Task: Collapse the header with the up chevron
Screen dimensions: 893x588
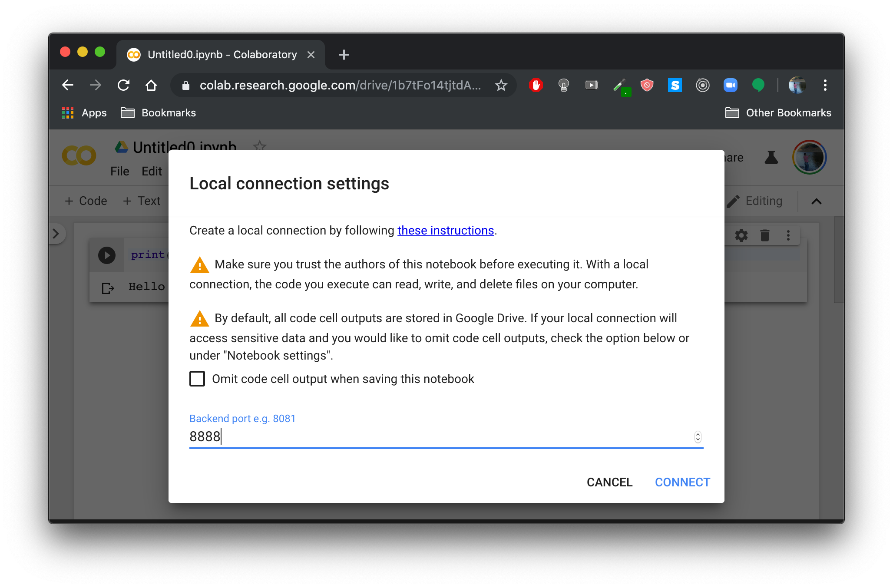Action: click(x=816, y=201)
